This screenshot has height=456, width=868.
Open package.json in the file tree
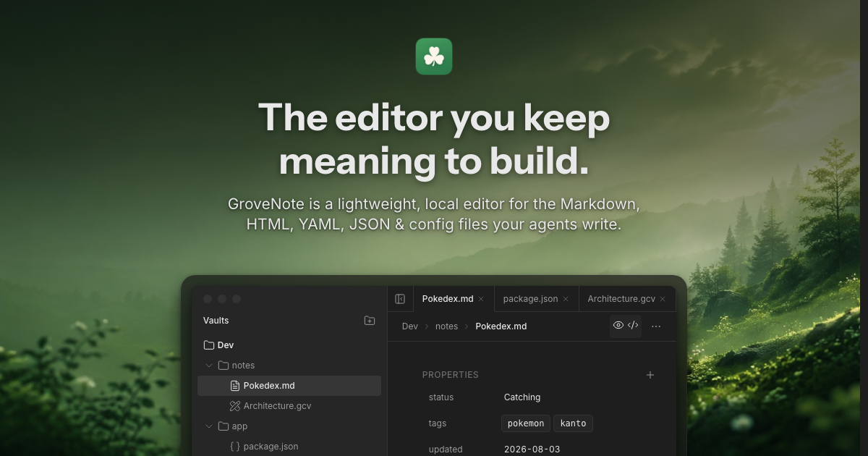pos(289,447)
